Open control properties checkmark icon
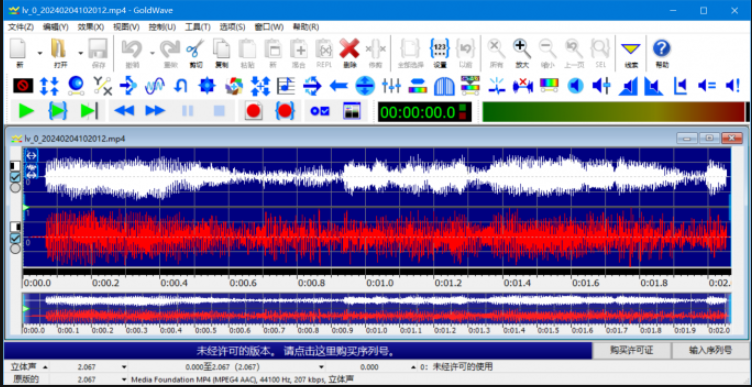Viewport: 752px width, 387px height. coord(320,111)
